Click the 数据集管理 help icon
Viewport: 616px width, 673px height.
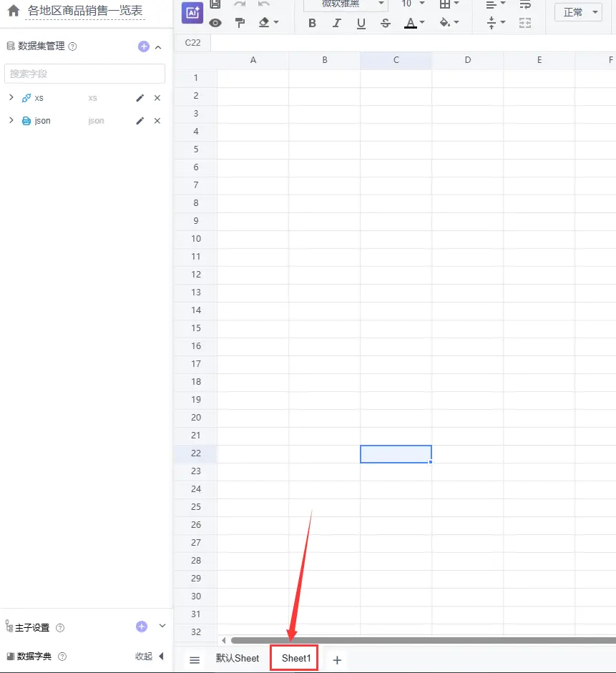[72, 46]
